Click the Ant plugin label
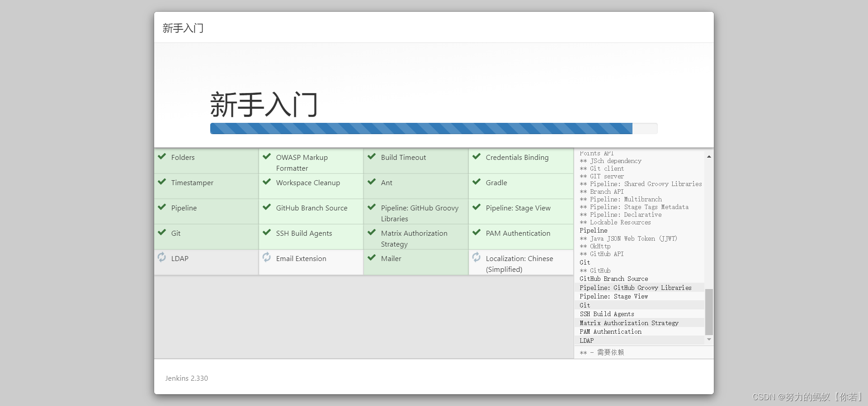The image size is (868, 406). pos(387,182)
